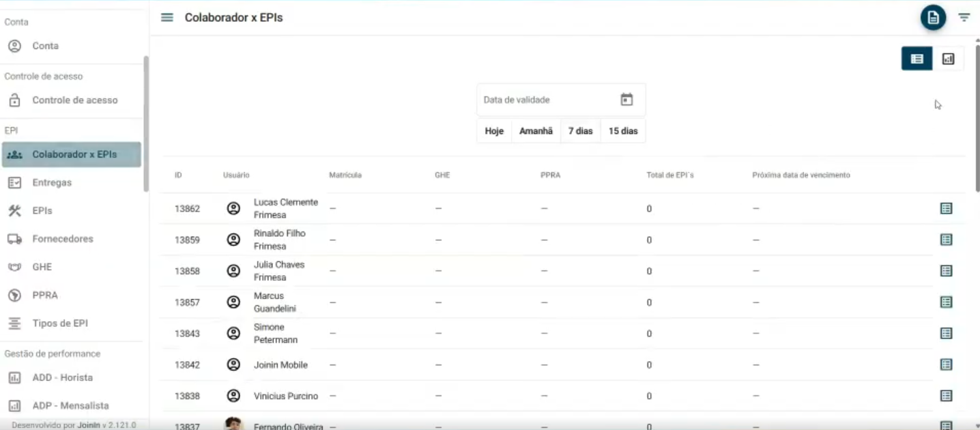Click the sidebar vertical scrollbar
Screen dimensions: 980x430
pyautogui.click(x=145, y=123)
